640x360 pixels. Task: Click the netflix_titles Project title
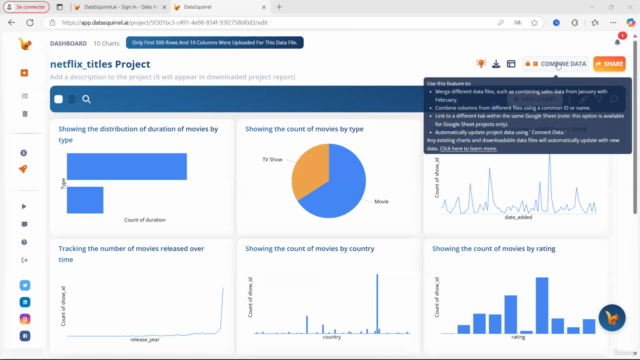(100, 64)
